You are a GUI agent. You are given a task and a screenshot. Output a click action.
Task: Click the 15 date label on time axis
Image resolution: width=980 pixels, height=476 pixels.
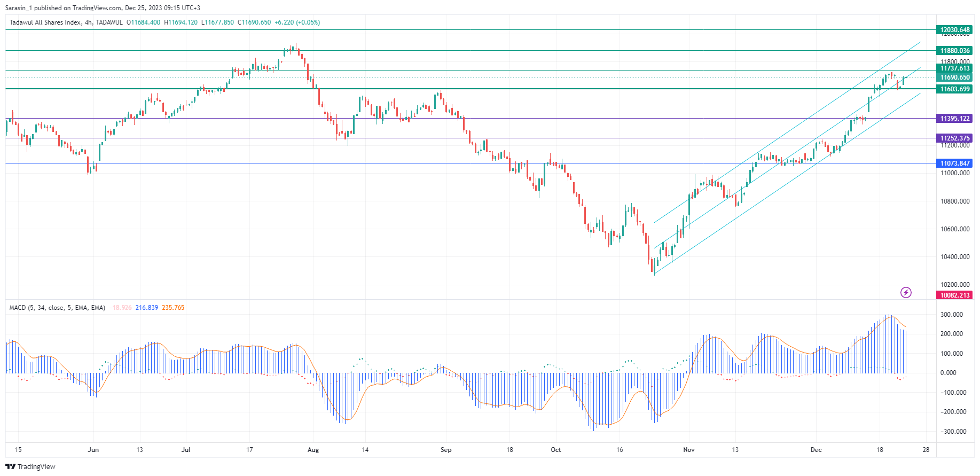19,450
